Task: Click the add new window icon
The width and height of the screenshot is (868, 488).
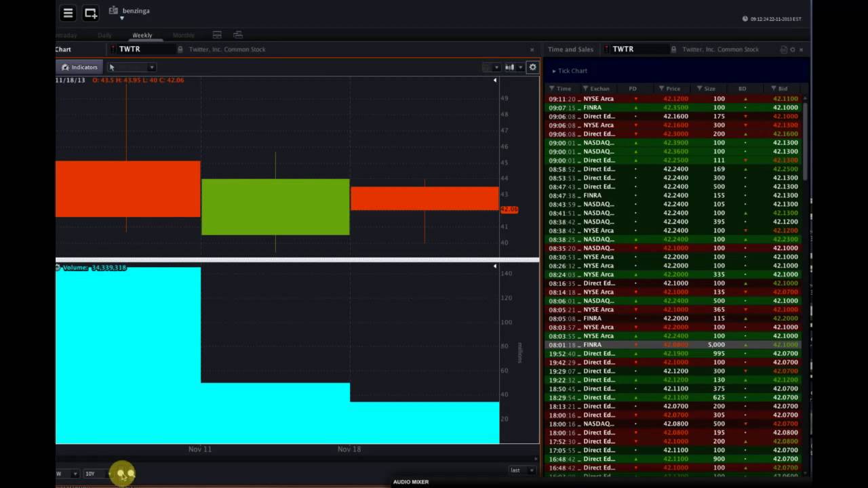Action: tap(91, 12)
